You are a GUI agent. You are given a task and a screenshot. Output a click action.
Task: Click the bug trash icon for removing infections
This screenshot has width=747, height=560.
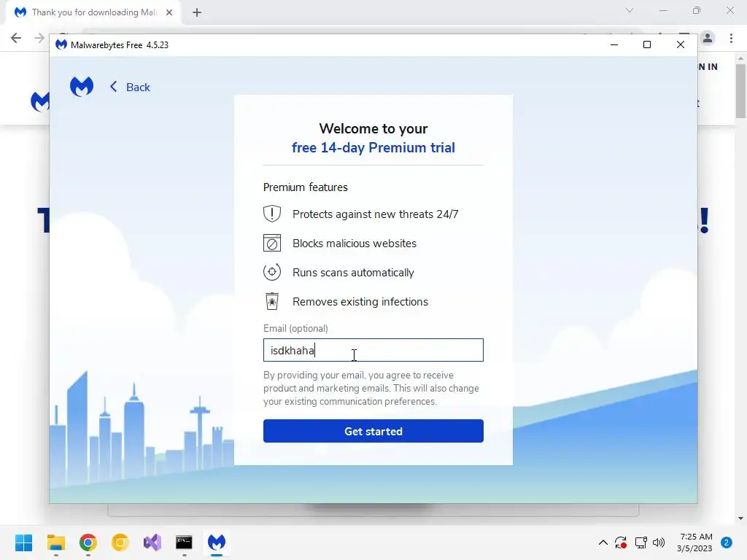coord(272,301)
